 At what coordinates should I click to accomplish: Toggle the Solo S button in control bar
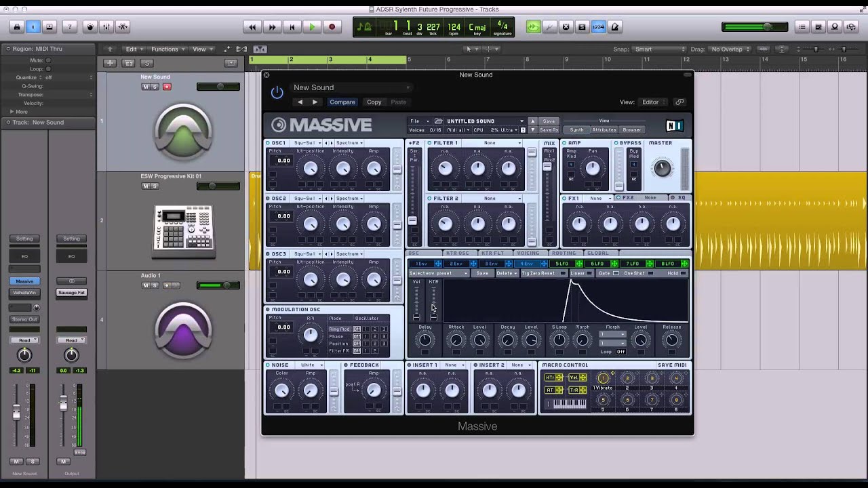tap(582, 27)
